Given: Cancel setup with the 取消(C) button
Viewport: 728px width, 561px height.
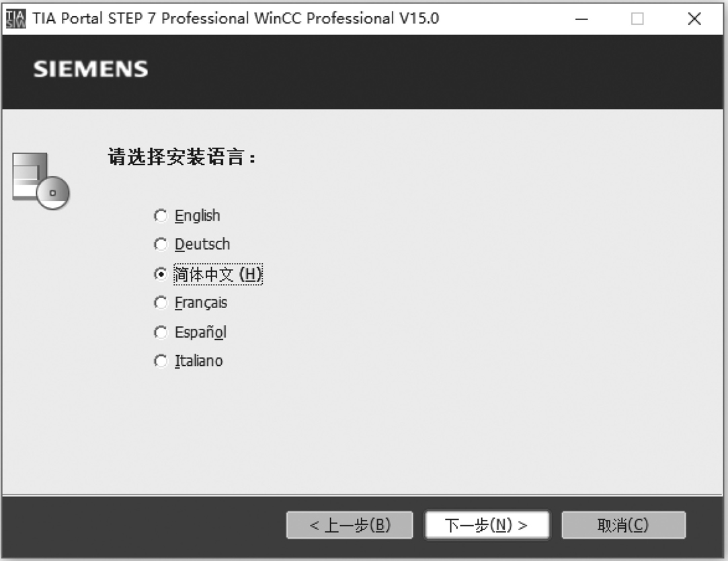Looking at the screenshot, I should click(624, 525).
